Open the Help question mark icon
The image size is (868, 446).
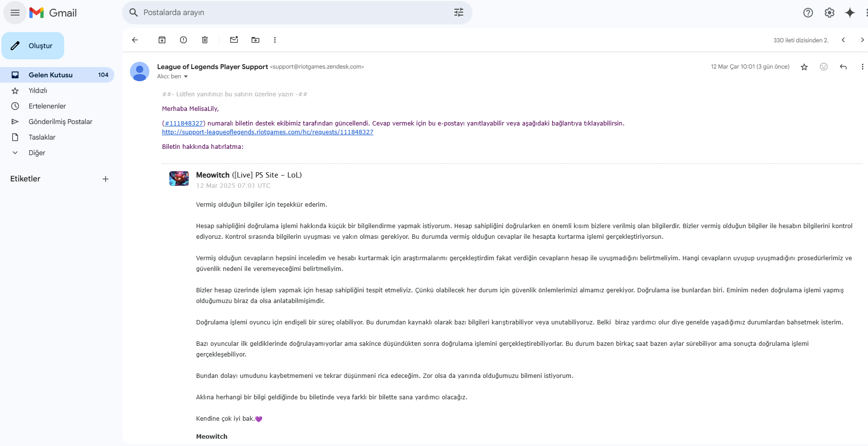808,13
